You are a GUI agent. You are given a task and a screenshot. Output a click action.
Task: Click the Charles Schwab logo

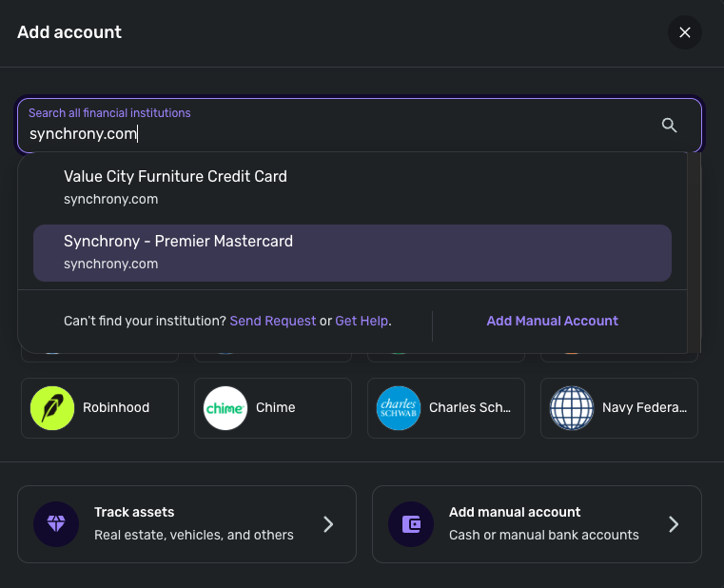pos(399,408)
